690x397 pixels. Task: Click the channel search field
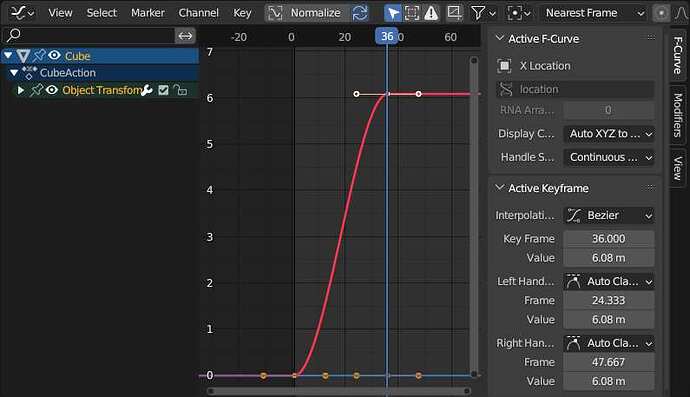[x=88, y=35]
